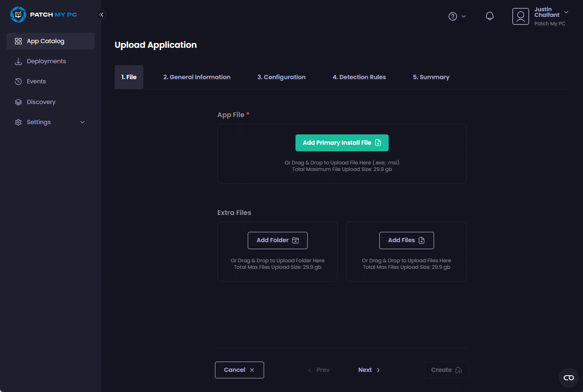
Task: Click the Add Files button
Action: pos(406,240)
